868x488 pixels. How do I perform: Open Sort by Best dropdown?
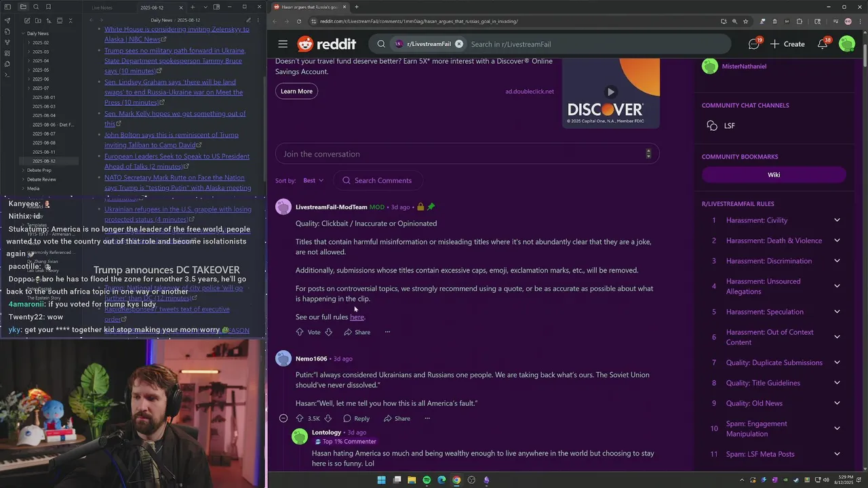pyautogui.click(x=313, y=181)
